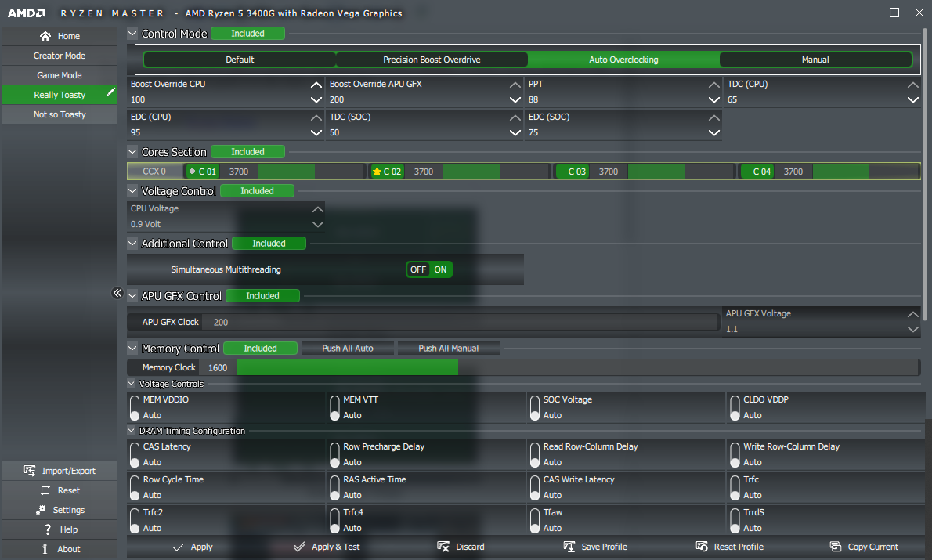Screen dimensions: 932x560
Task: Toggle CAS Latency auto switch
Action: [x=135, y=455]
